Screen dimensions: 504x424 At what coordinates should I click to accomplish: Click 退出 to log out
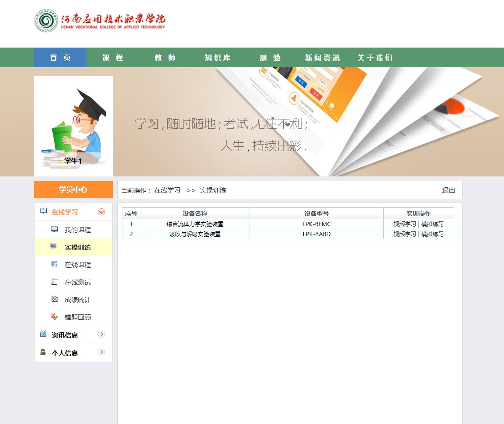click(448, 190)
